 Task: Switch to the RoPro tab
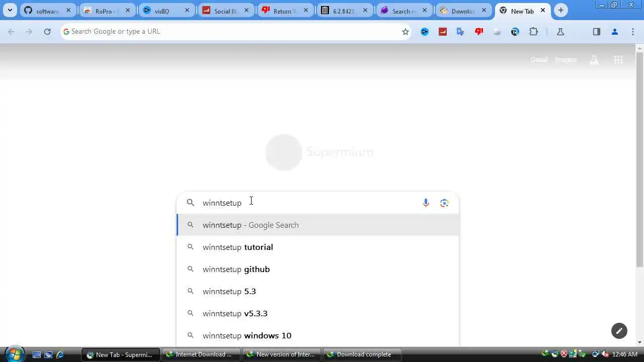coord(107,11)
